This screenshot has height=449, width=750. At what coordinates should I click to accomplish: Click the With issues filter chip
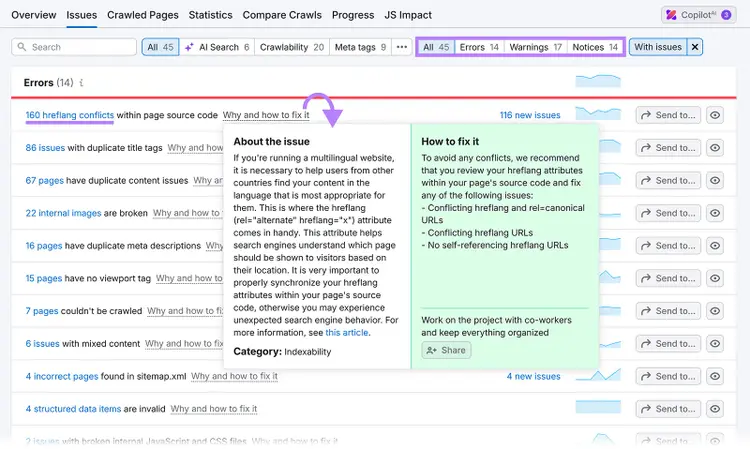coord(658,47)
